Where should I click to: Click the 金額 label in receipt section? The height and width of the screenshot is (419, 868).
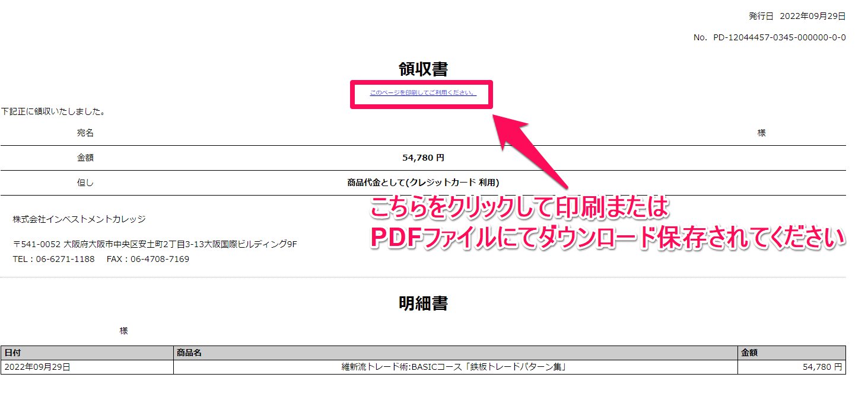tap(85, 158)
